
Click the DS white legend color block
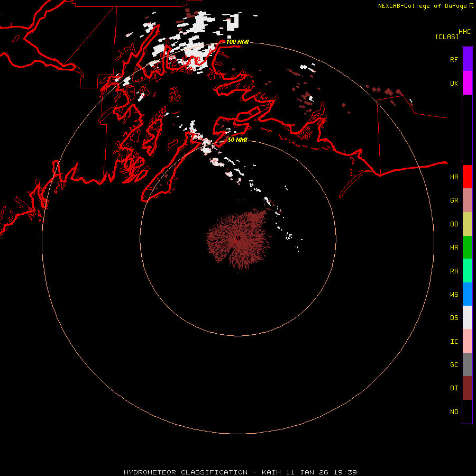(467, 317)
